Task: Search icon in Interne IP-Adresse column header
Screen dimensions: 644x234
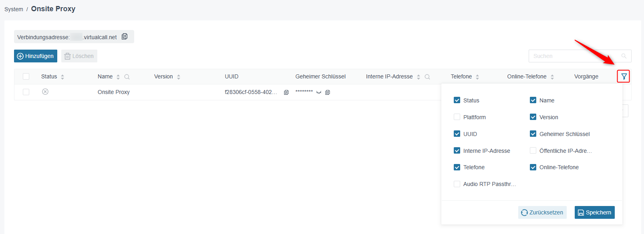Action: tap(427, 77)
